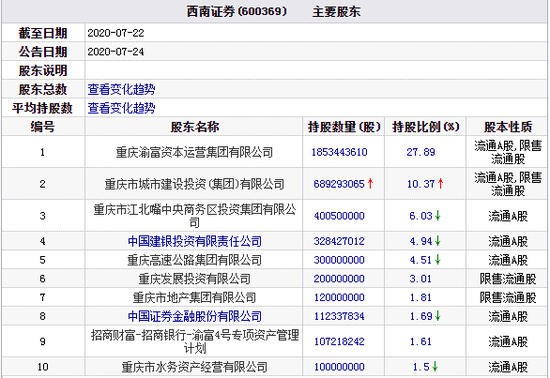Viewport: 550px width, 378px height.
Task: Click 限售流通股 in 重庆发展投资 row
Action: pos(508,279)
